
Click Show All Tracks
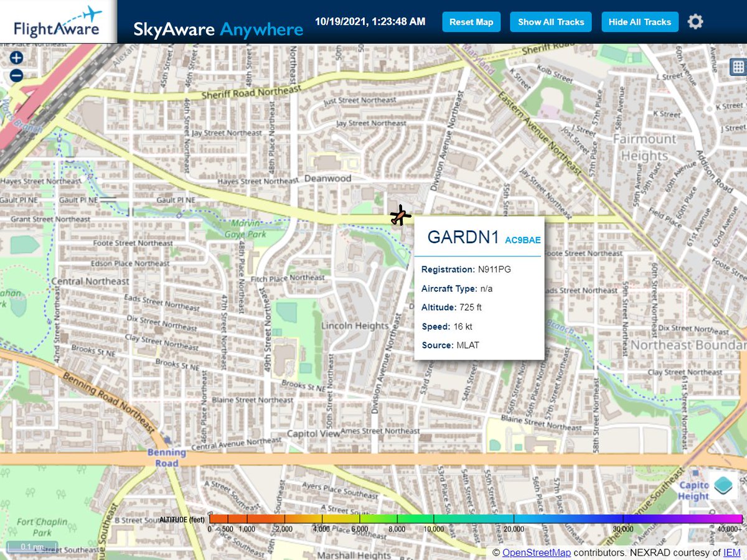pos(551,22)
